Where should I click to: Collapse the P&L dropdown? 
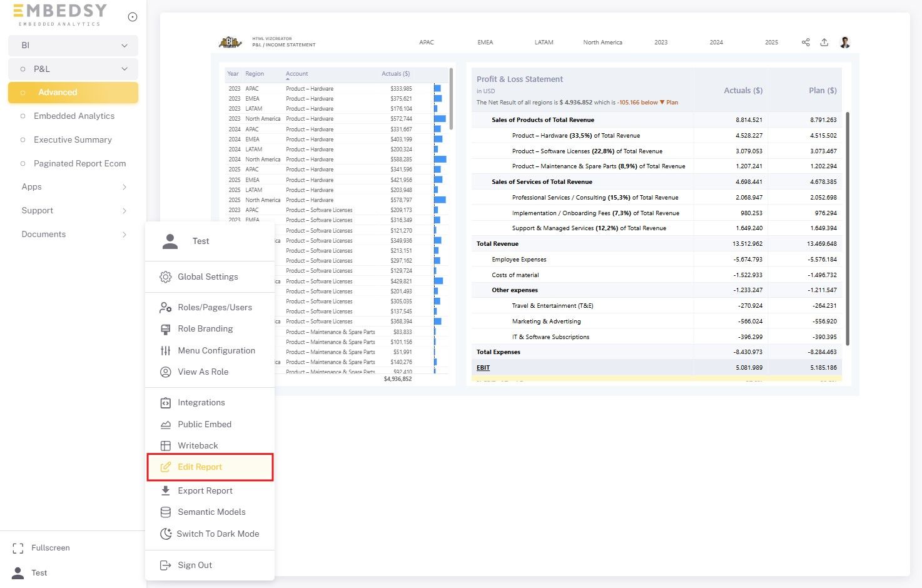[73, 69]
